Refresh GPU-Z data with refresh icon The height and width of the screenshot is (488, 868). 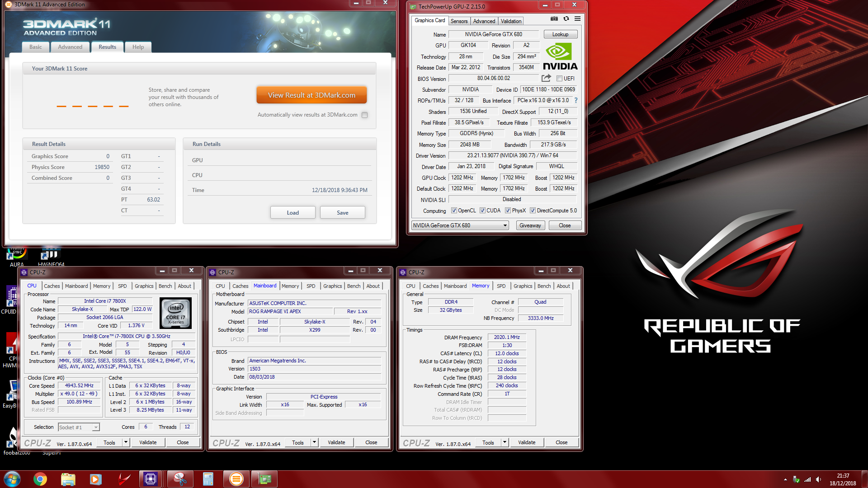pos(566,19)
